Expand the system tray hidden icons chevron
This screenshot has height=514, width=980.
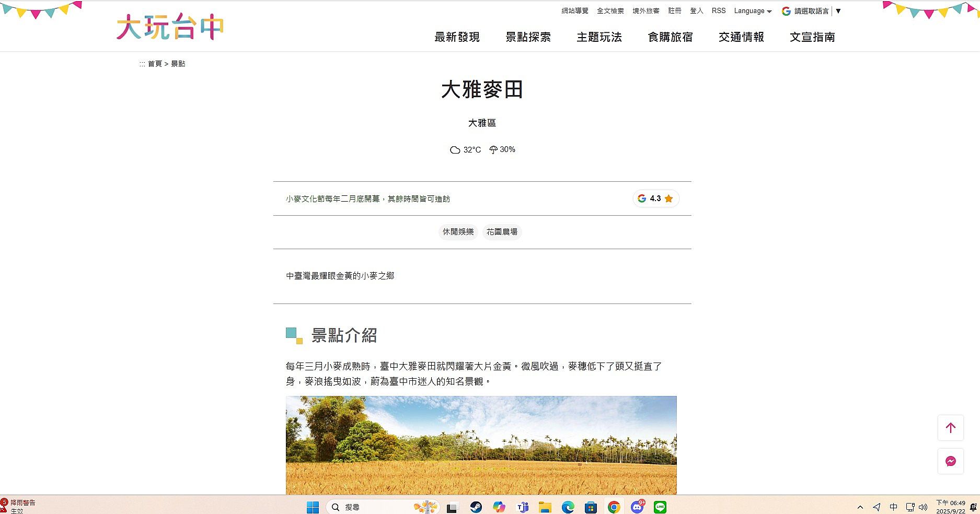(x=860, y=507)
